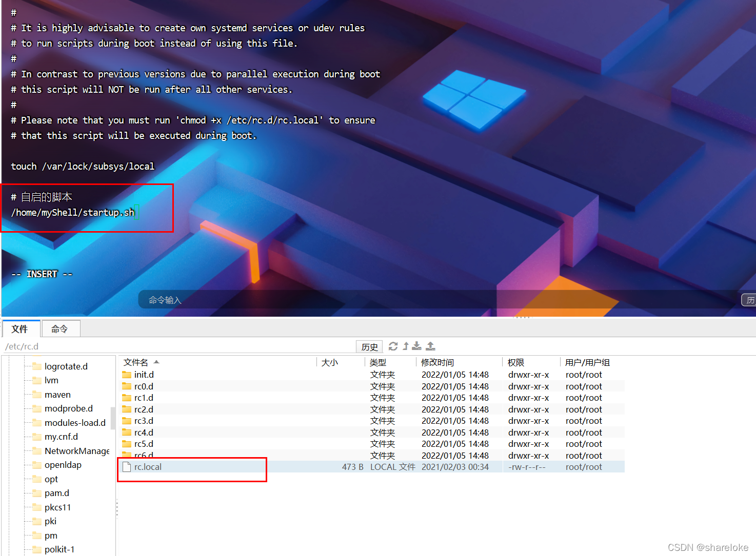
Task: Click the LOCAL 文件 type cell
Action: point(393,467)
